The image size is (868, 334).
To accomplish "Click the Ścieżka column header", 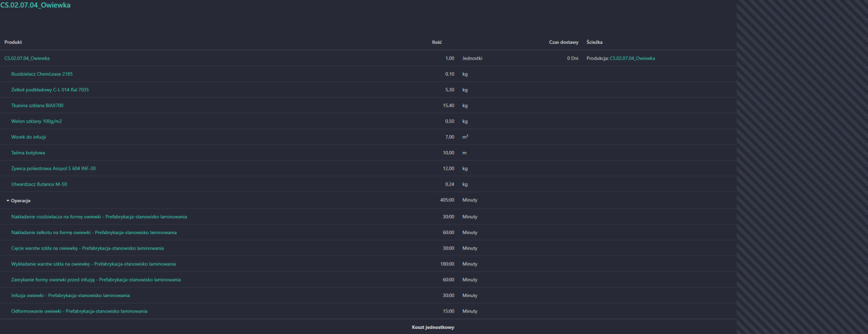I will 595,42.
